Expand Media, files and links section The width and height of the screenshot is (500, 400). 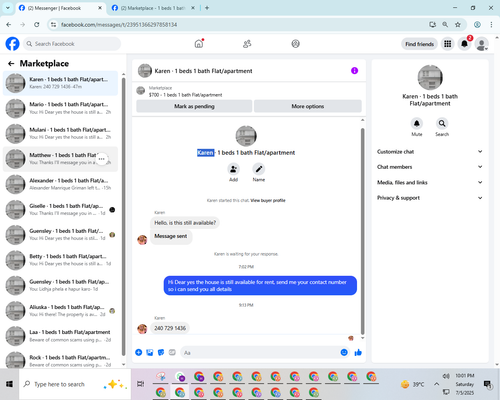pos(430,182)
